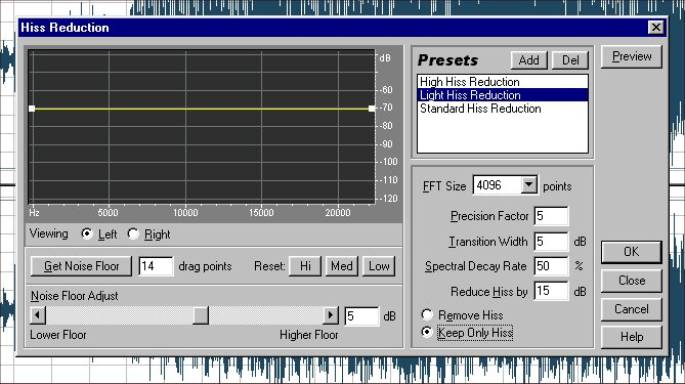The width and height of the screenshot is (685, 384).
Task: Click the Preview button
Action: coord(631,57)
